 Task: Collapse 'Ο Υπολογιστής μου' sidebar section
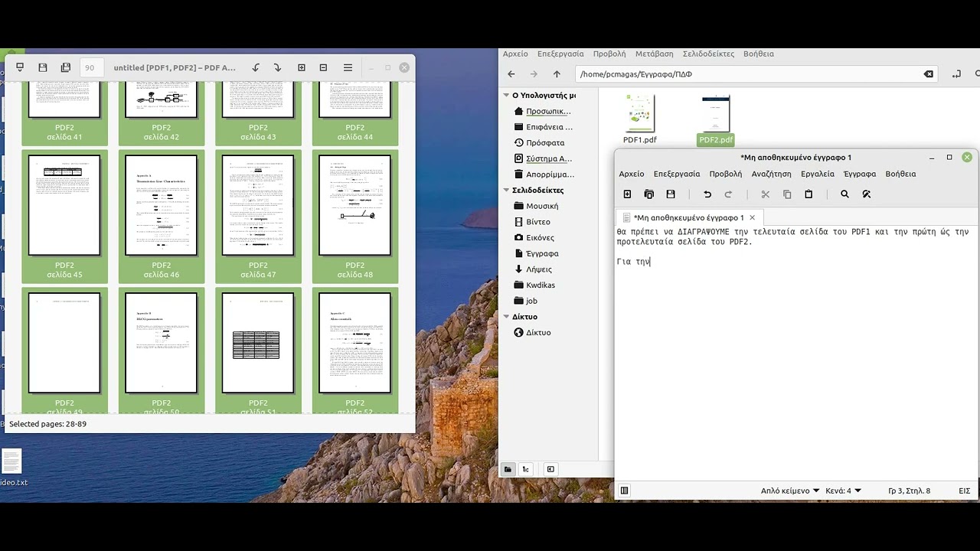pos(506,96)
